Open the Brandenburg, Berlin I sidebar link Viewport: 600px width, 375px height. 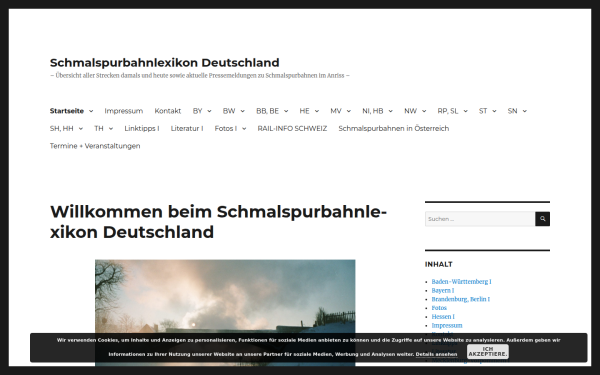pos(461,299)
